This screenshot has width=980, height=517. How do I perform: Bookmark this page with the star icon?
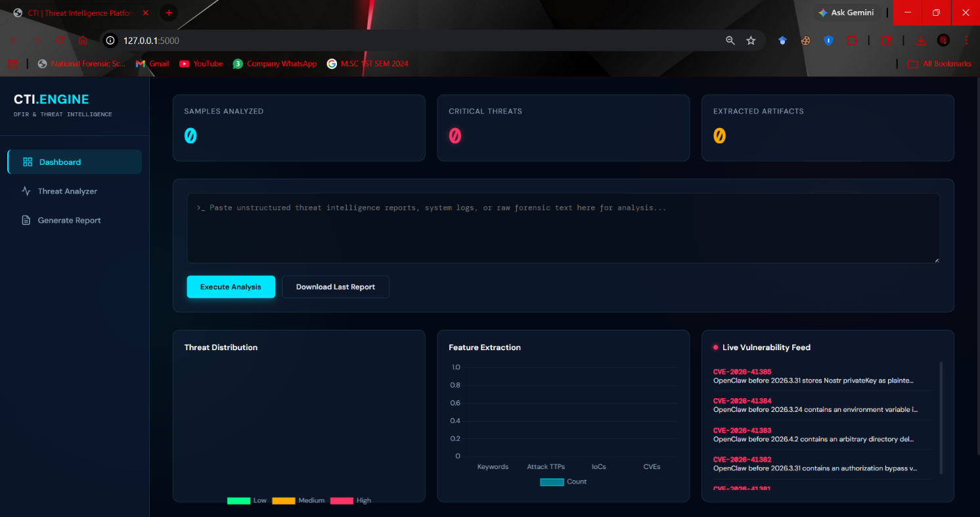pos(751,41)
